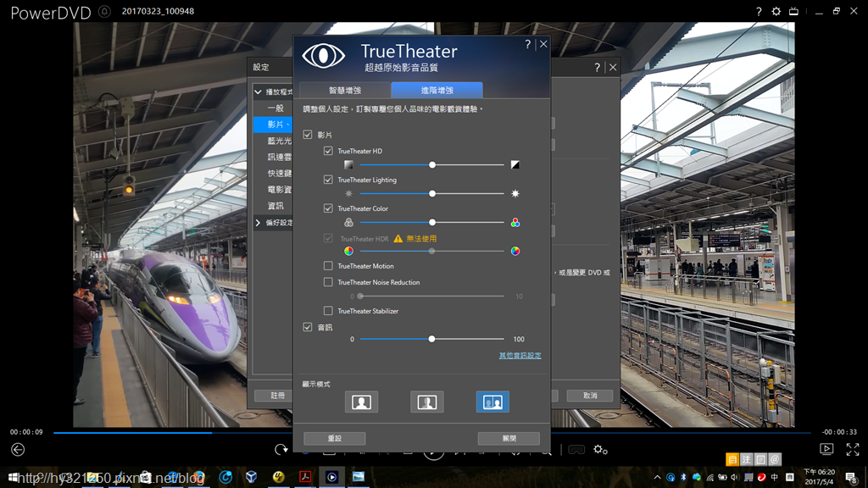Uncheck the TrueTheater Color checkbox
This screenshot has width=868, height=488.
pyautogui.click(x=328, y=208)
